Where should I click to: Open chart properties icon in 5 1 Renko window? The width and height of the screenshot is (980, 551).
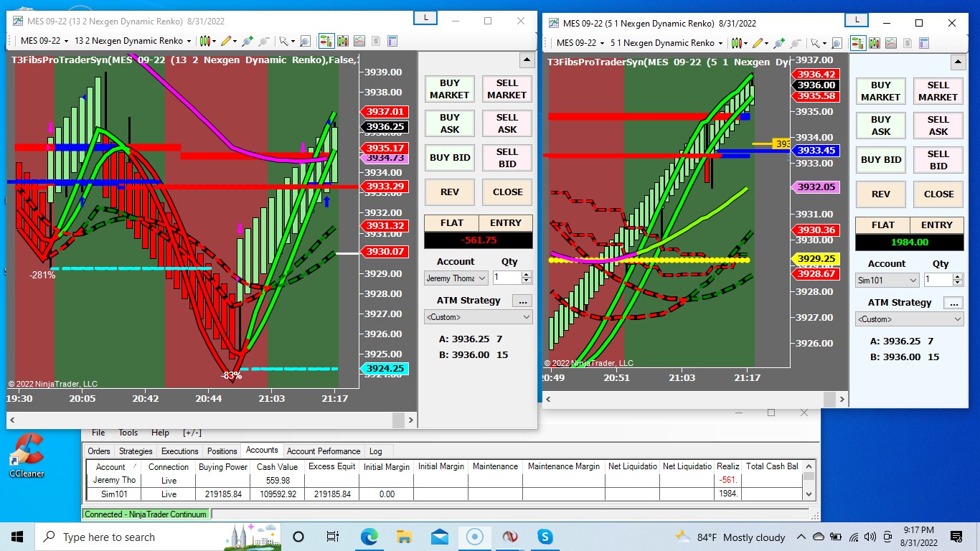point(924,43)
